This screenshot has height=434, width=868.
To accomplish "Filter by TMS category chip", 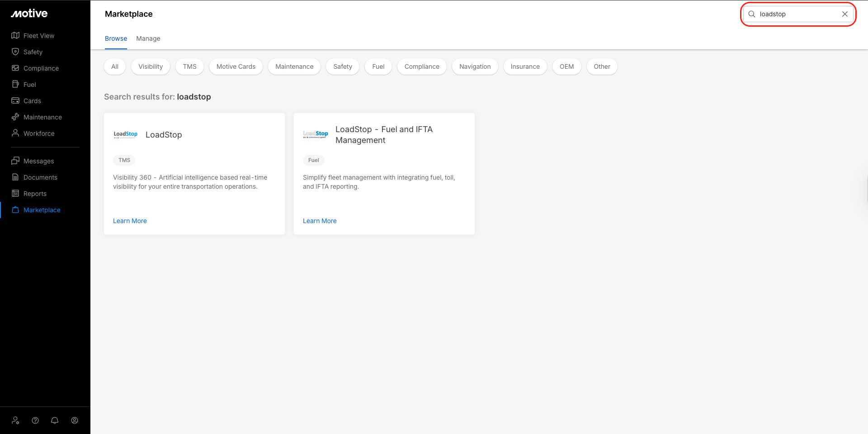I will [189, 67].
